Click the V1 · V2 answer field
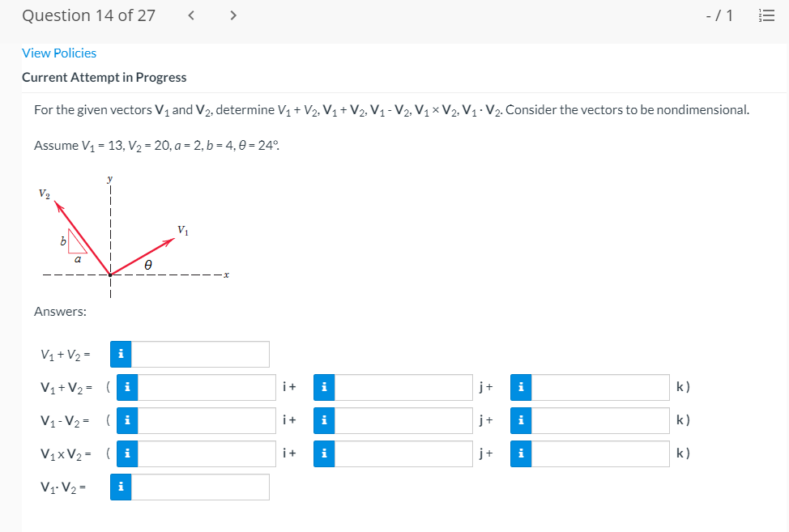 click(x=201, y=487)
